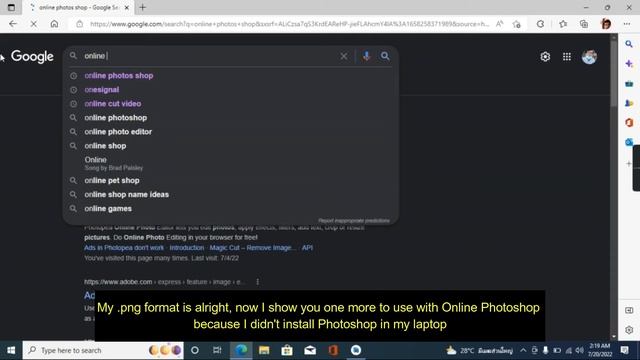Image resolution: width=640 pixels, height=360 pixels.
Task: Open the tab actions menu icon
Action: click(x=11, y=7)
